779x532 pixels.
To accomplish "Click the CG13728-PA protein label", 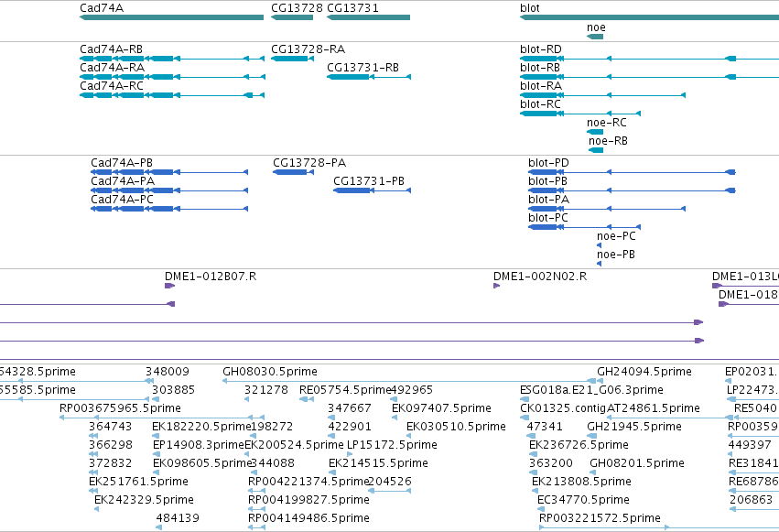I will click(x=309, y=163).
